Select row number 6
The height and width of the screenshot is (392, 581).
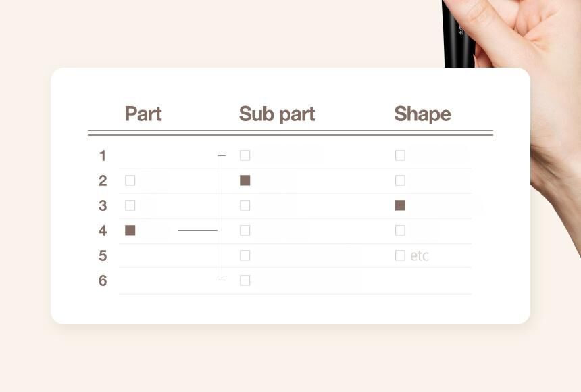103,280
